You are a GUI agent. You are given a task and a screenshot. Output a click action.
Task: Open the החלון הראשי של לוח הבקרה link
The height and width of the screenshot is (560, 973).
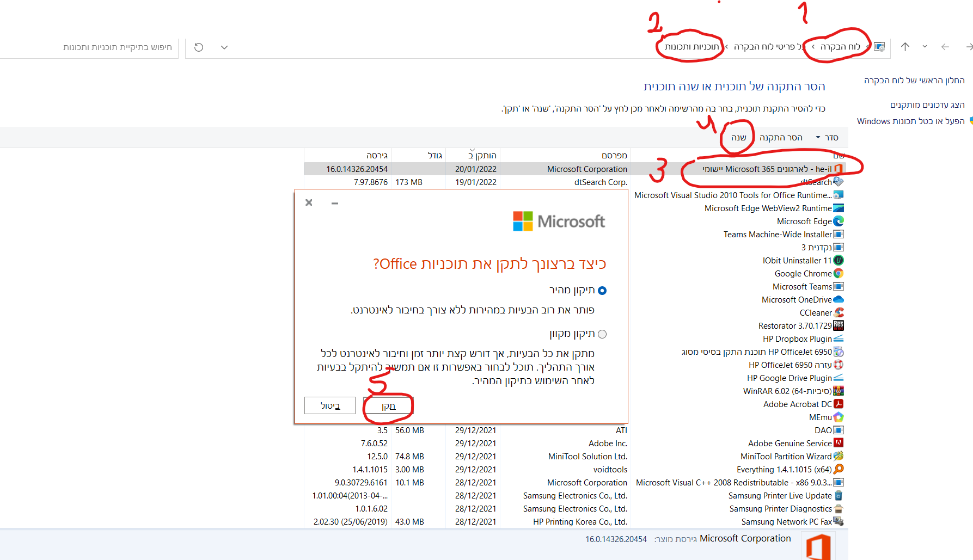click(x=914, y=81)
